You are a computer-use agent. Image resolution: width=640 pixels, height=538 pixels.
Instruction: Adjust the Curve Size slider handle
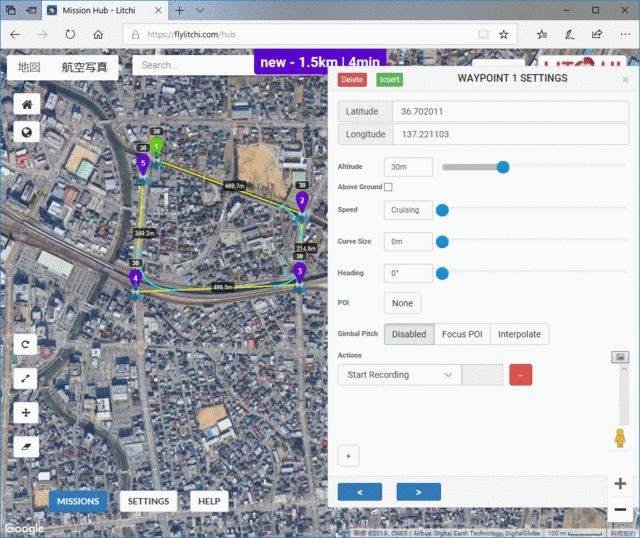pyautogui.click(x=442, y=242)
